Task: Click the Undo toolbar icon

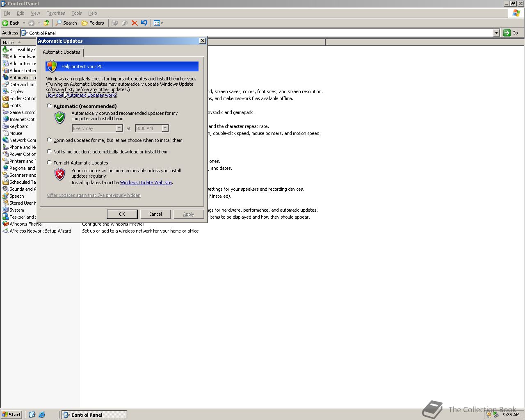Action: [144, 23]
